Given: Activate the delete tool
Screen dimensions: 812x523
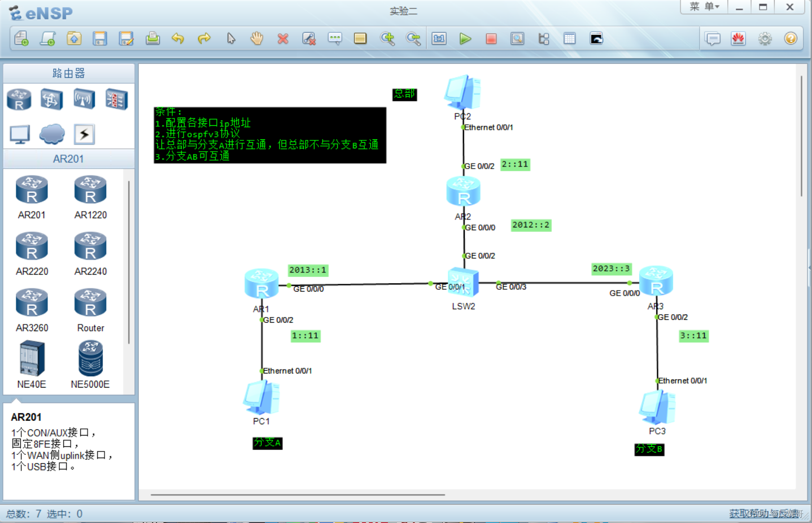Looking at the screenshot, I should click(x=282, y=38).
